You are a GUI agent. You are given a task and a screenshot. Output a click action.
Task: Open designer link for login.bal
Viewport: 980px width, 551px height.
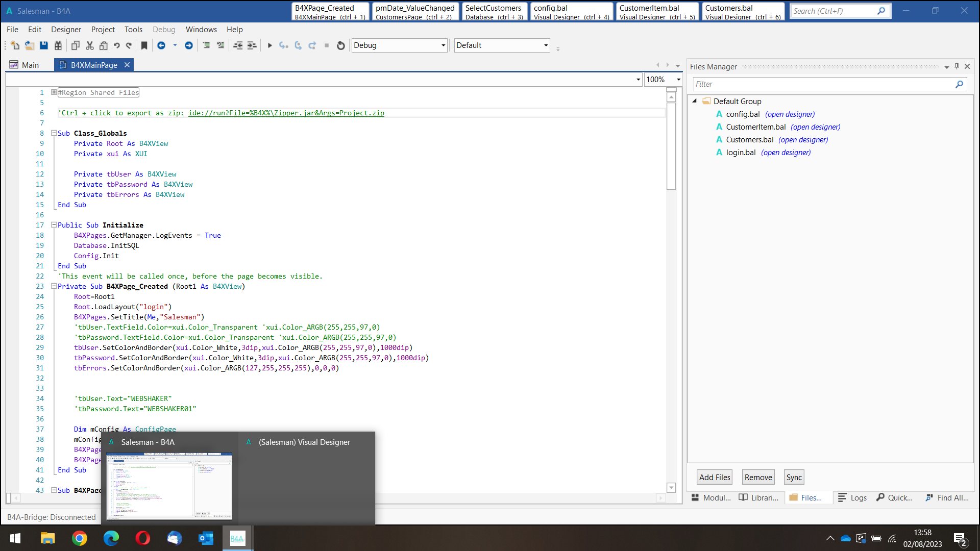(786, 153)
